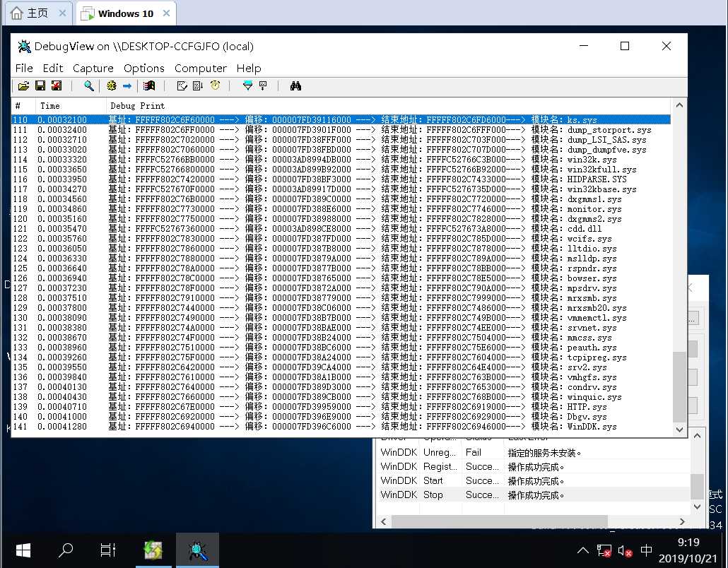
Task: Open the Filter/Highlight funnel icon
Action: 247,86
